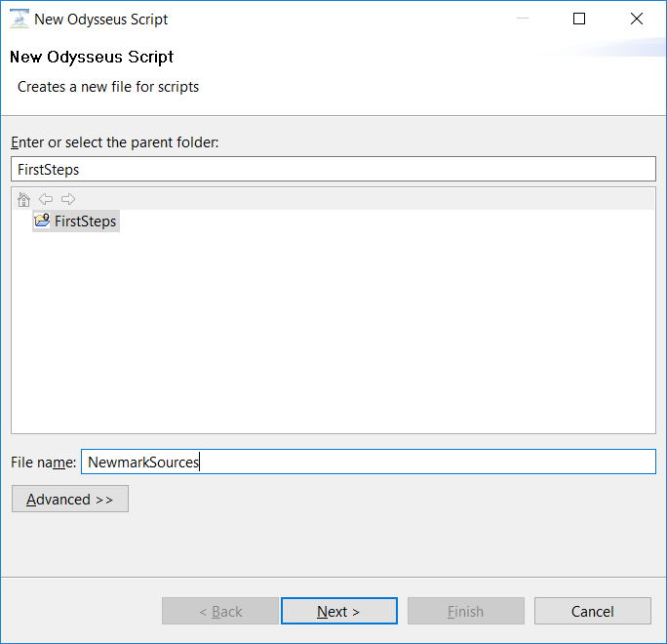Click the "Enter or select the parent folder" label

click(115, 142)
